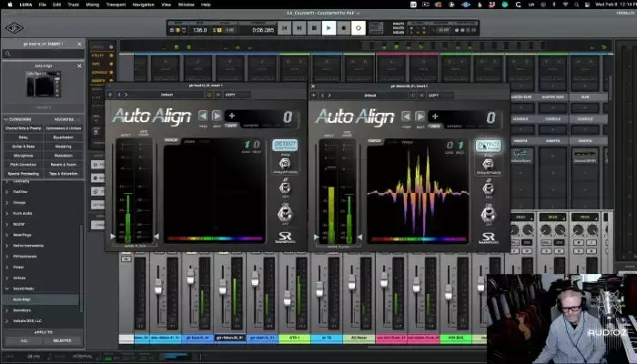The image size is (637, 364).
Task: Click Auto-Align plugin thumbnail in browser
Action: point(44,84)
